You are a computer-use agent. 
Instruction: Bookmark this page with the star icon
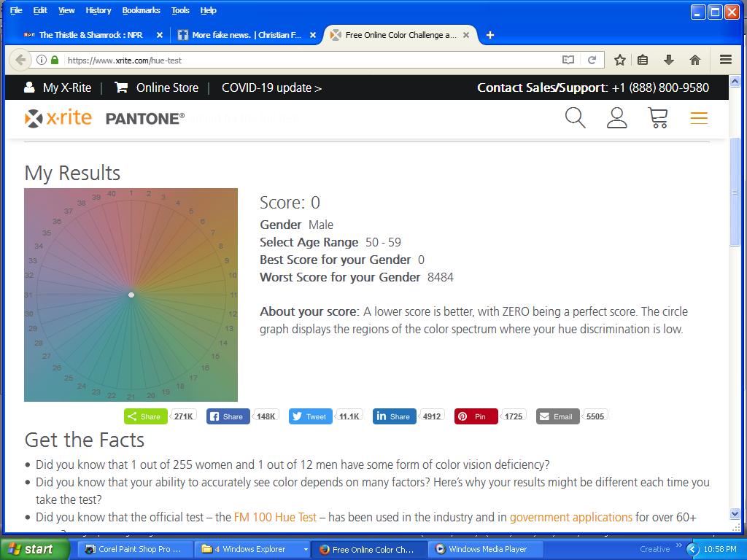[619, 60]
